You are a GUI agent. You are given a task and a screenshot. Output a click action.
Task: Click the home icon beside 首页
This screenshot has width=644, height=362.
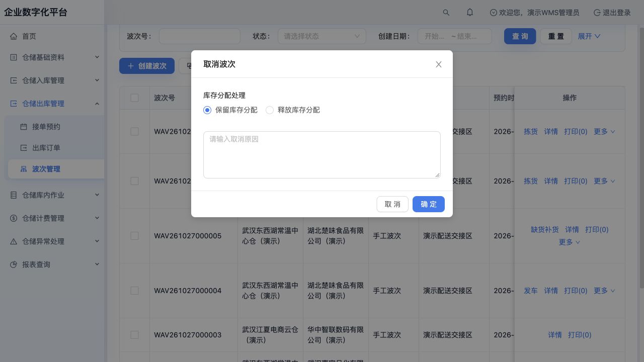point(14,36)
